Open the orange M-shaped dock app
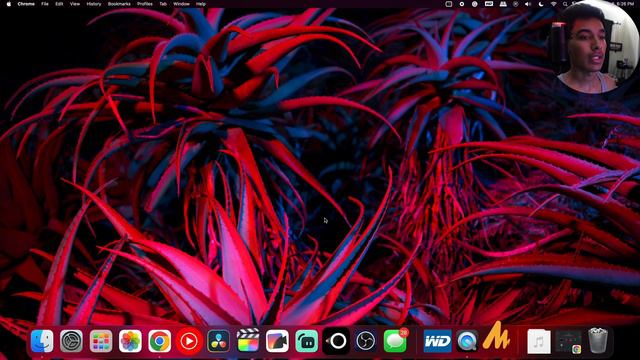The height and width of the screenshot is (360, 640). pyautogui.click(x=496, y=336)
